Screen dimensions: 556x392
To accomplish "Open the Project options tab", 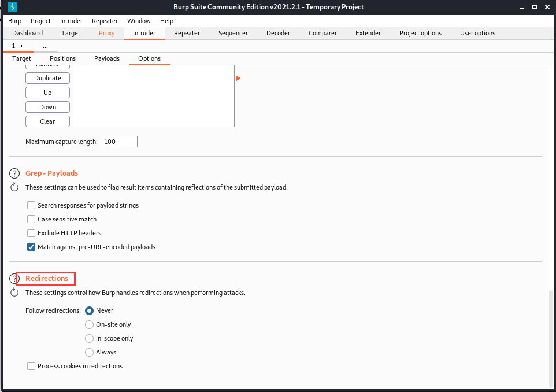I will coord(420,33).
